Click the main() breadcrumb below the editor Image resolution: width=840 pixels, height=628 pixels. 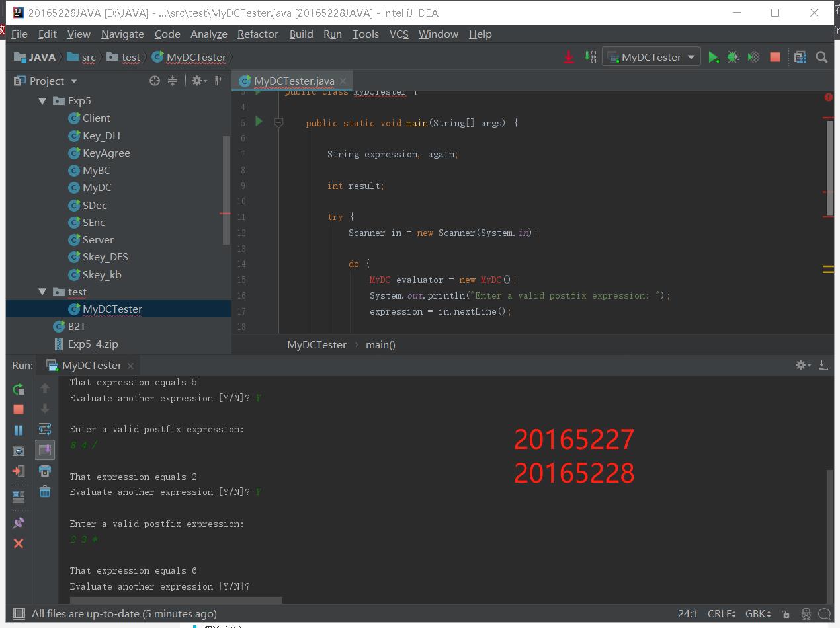click(380, 344)
